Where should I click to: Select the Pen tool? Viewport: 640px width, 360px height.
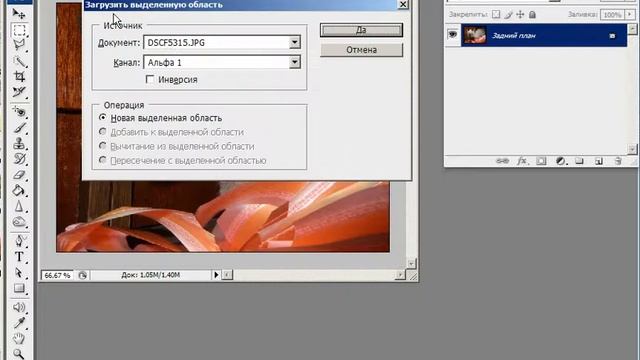pyautogui.click(x=19, y=241)
